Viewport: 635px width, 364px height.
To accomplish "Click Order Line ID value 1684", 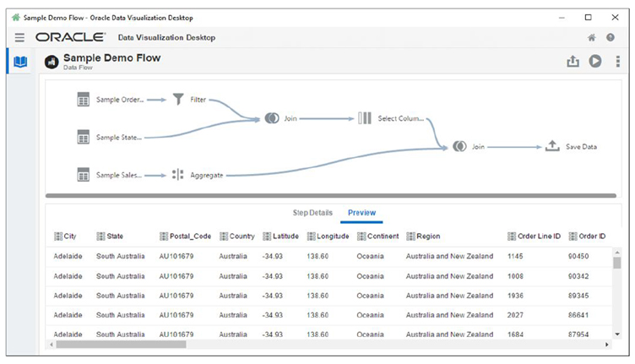I will [515, 334].
